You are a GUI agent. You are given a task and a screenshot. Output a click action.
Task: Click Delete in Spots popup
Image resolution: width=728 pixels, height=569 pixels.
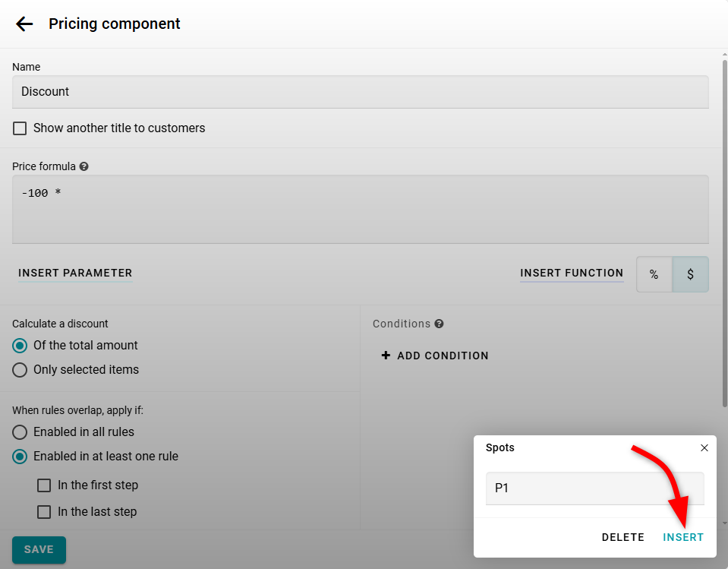pos(622,537)
